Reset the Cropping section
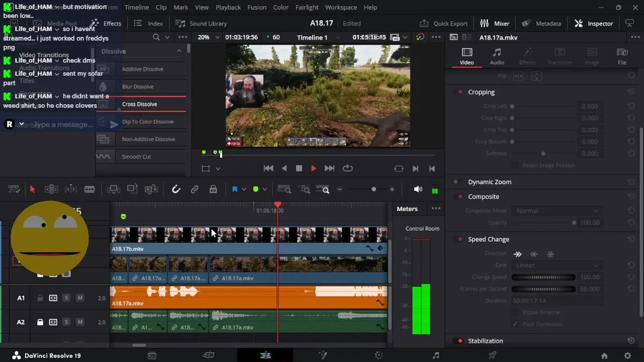The height and width of the screenshot is (362, 644). coord(631,92)
